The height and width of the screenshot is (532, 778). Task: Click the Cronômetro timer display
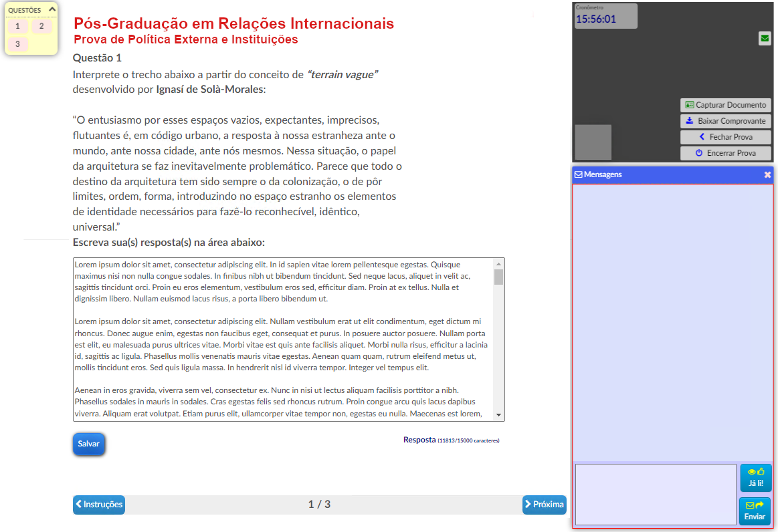click(605, 16)
